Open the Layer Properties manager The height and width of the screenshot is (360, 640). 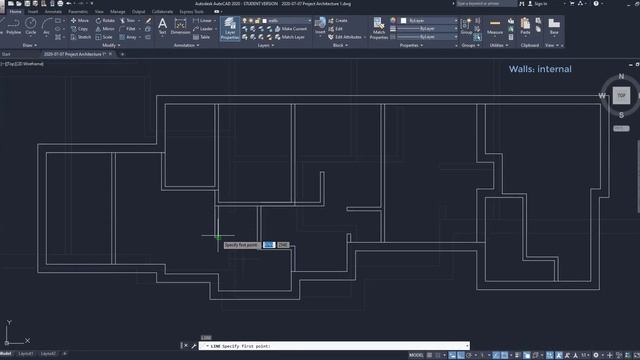click(x=230, y=29)
